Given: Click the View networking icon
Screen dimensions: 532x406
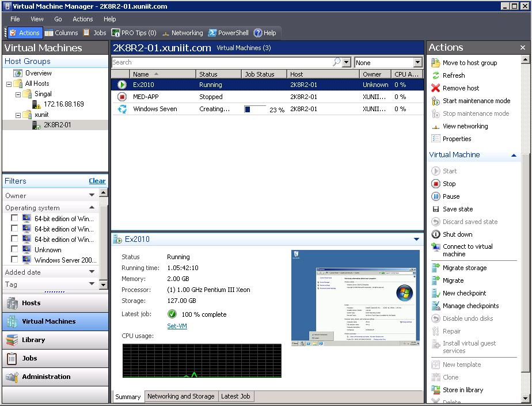Looking at the screenshot, I should pyautogui.click(x=436, y=127).
